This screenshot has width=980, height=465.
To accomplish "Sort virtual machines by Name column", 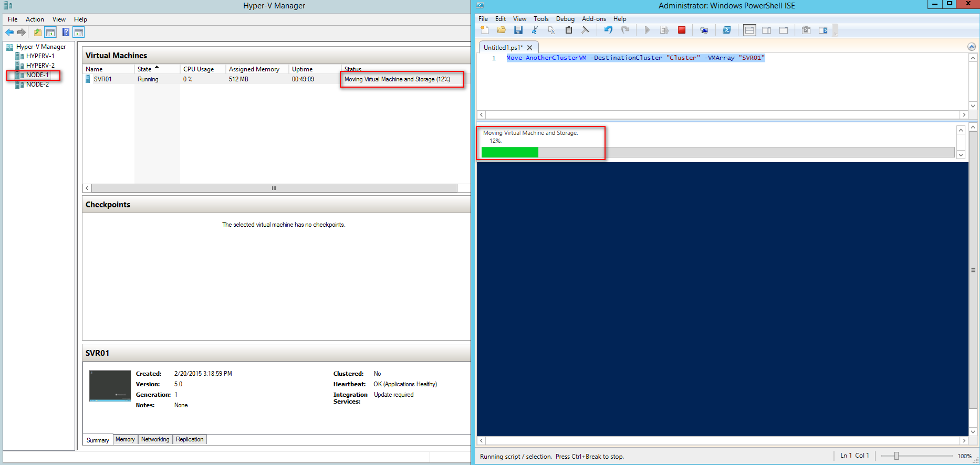I will click(109, 69).
